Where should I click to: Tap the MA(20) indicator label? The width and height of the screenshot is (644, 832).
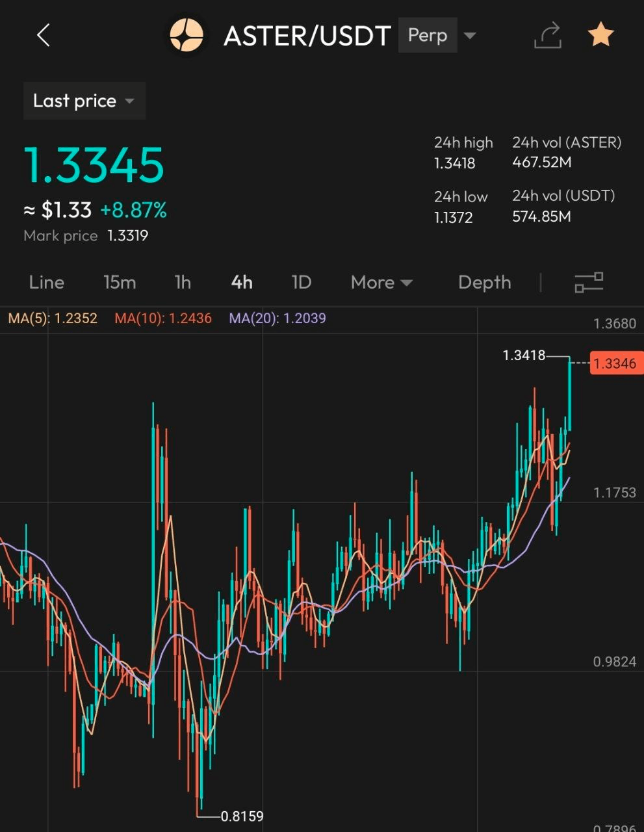[x=277, y=318]
